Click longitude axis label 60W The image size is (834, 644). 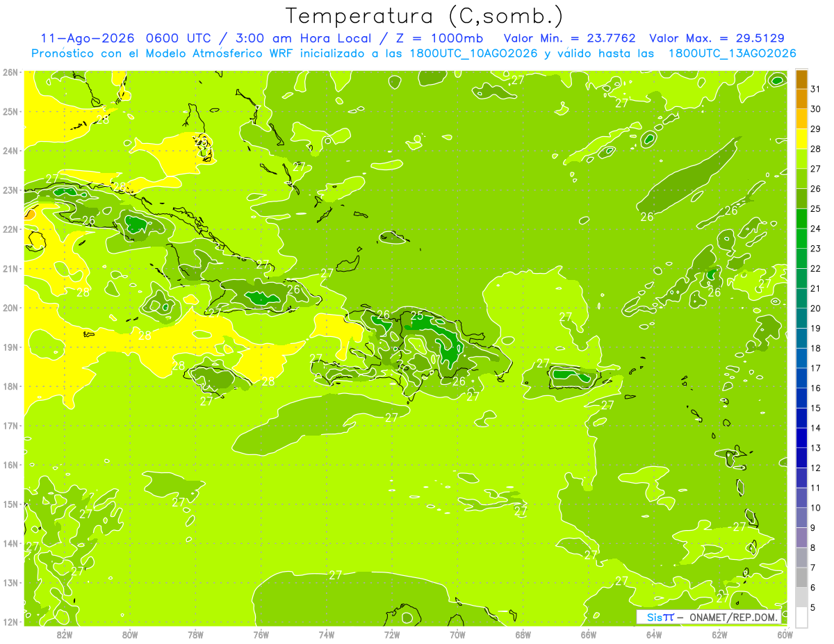(x=785, y=635)
